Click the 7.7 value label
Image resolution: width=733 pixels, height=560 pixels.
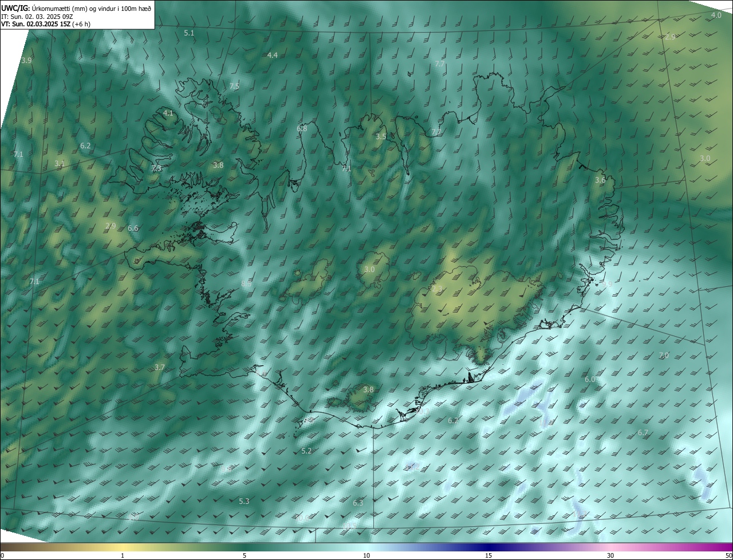440,64
